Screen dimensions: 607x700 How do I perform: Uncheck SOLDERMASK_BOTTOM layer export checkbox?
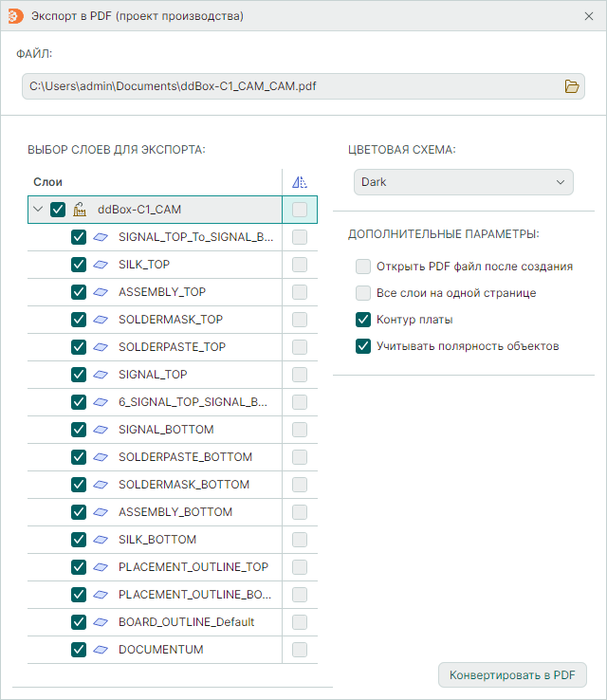coord(79,485)
